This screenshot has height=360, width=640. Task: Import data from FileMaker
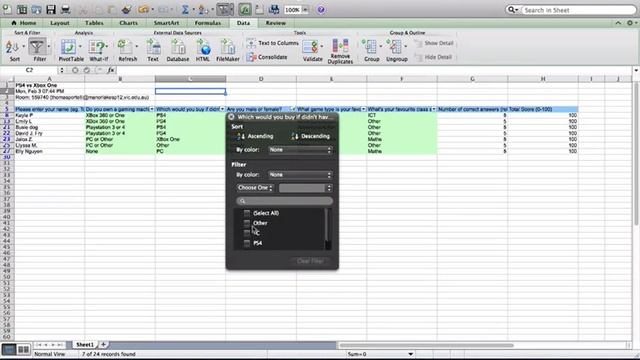[228, 51]
